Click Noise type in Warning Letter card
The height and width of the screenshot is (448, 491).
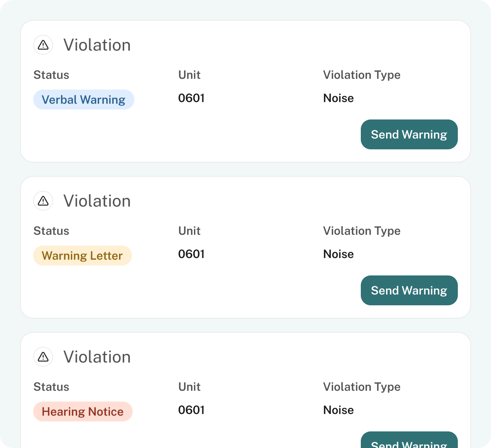click(x=338, y=254)
